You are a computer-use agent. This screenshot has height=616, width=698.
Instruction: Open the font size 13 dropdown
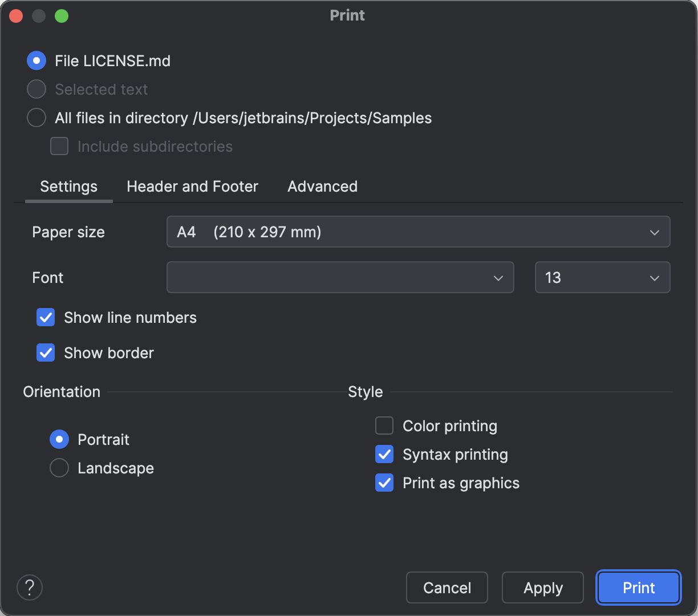pos(602,278)
